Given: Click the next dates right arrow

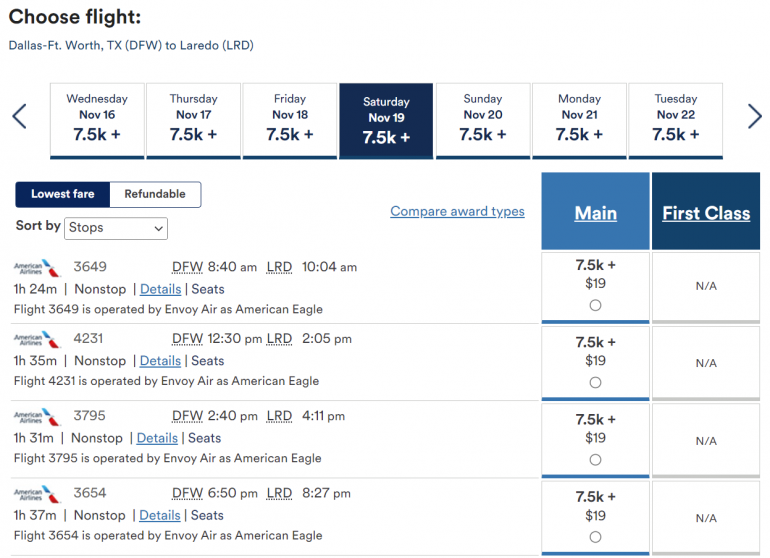Looking at the screenshot, I should [x=754, y=117].
